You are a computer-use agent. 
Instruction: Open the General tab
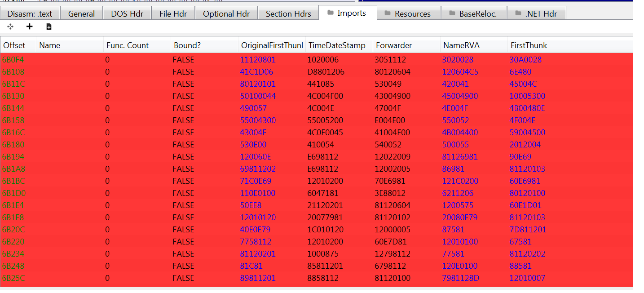pyautogui.click(x=82, y=13)
